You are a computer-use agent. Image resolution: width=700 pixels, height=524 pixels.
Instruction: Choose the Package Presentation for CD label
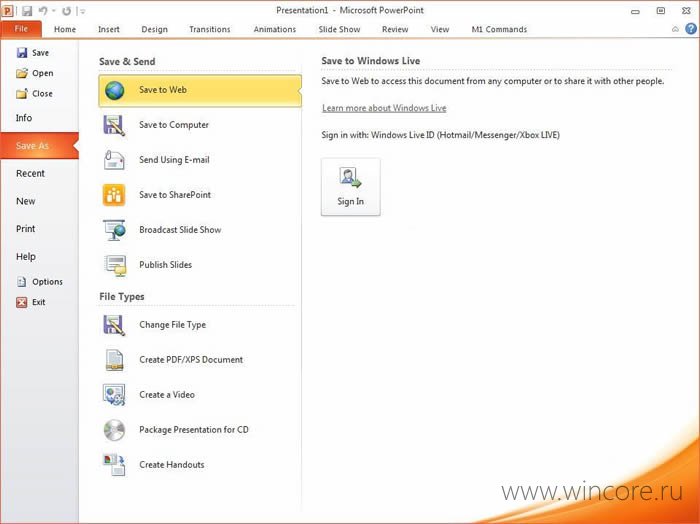pyautogui.click(x=194, y=430)
